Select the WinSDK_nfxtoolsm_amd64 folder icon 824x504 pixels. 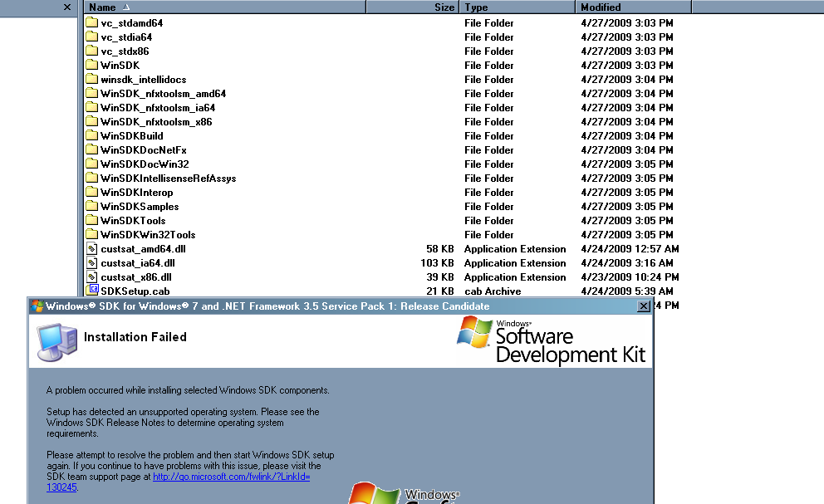[92, 93]
